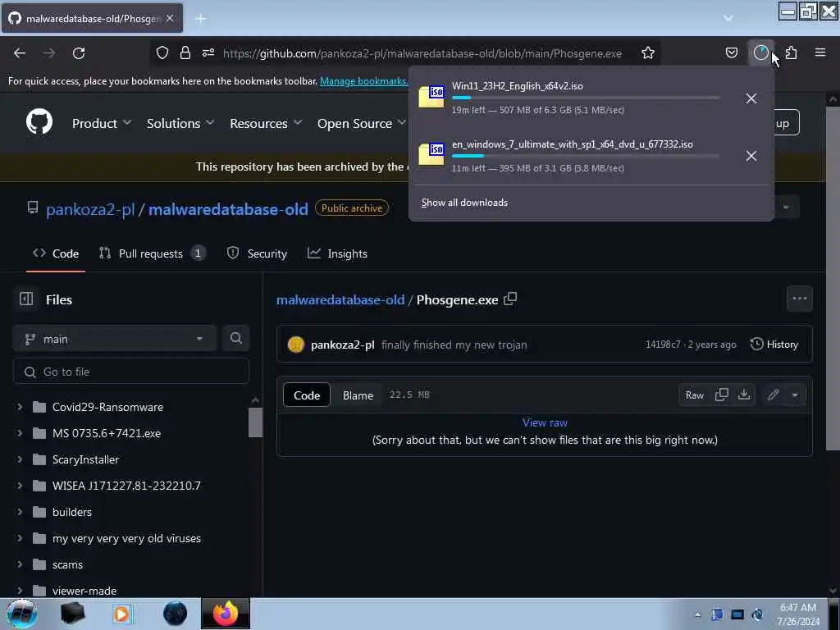The width and height of the screenshot is (840, 630).
Task: Expand my very very very old viruses folder
Action: click(20, 538)
